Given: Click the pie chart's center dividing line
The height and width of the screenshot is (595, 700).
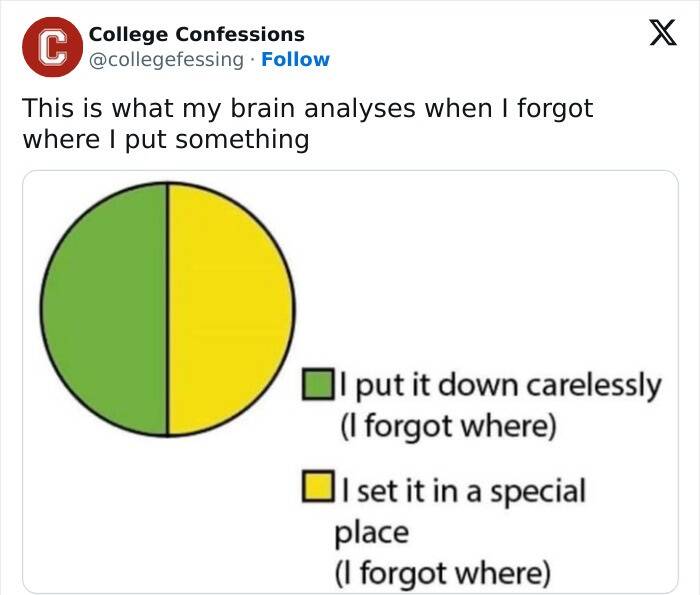Looking at the screenshot, I should [x=167, y=308].
